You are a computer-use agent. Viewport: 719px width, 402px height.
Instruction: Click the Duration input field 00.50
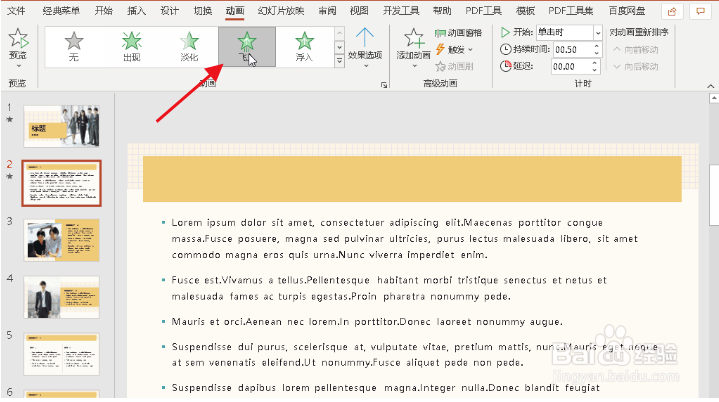573,50
